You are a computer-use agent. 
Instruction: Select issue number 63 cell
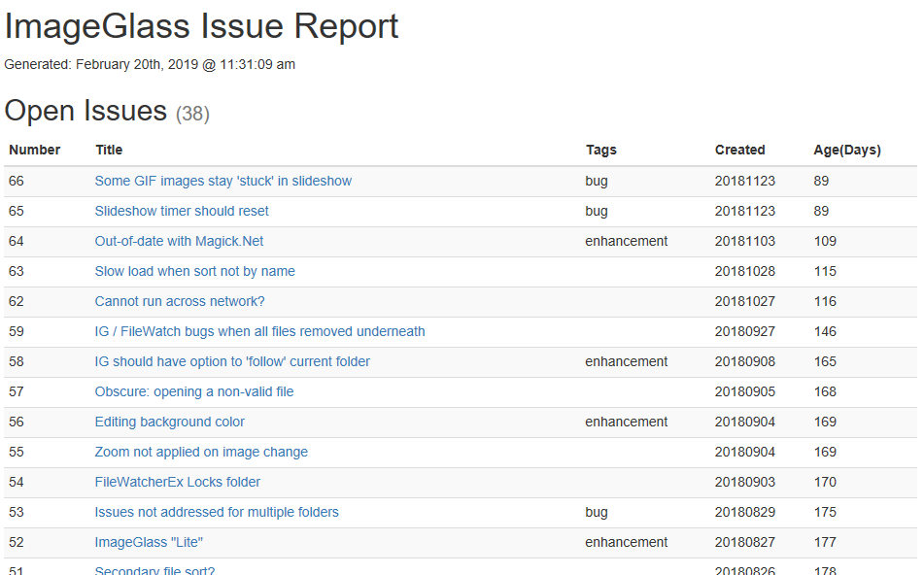click(x=17, y=271)
